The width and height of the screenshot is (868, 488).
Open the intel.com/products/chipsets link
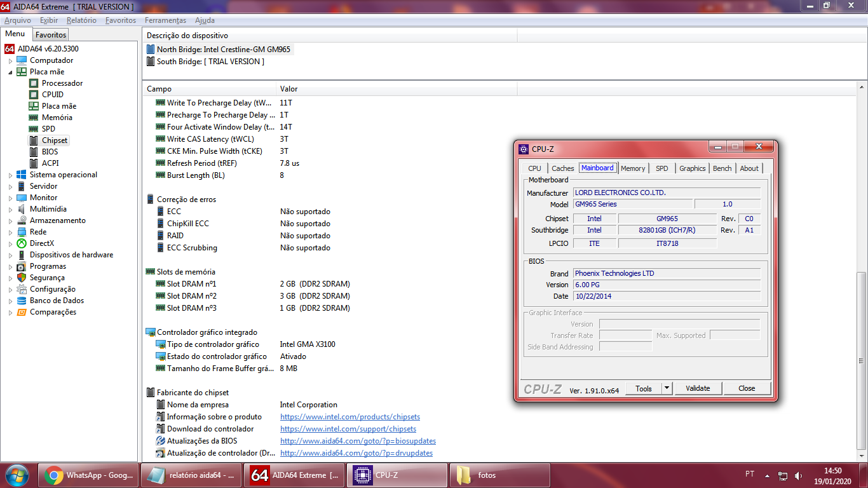click(x=350, y=417)
